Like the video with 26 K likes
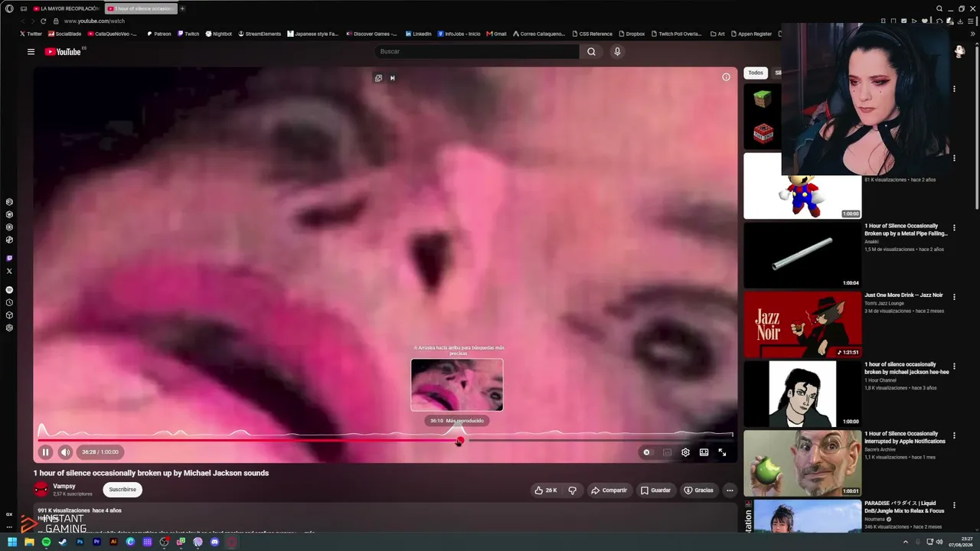Screen dimensions: 980x551 point(546,490)
